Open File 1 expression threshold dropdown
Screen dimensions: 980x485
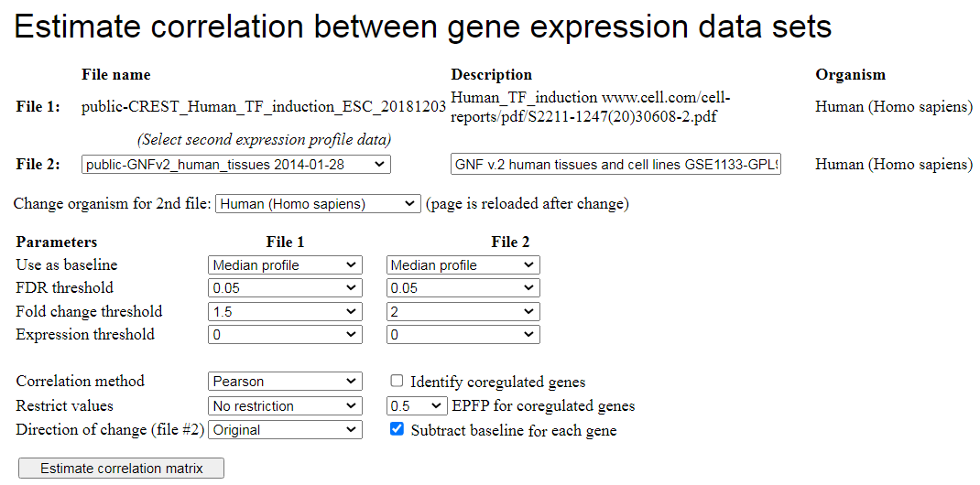click(285, 335)
